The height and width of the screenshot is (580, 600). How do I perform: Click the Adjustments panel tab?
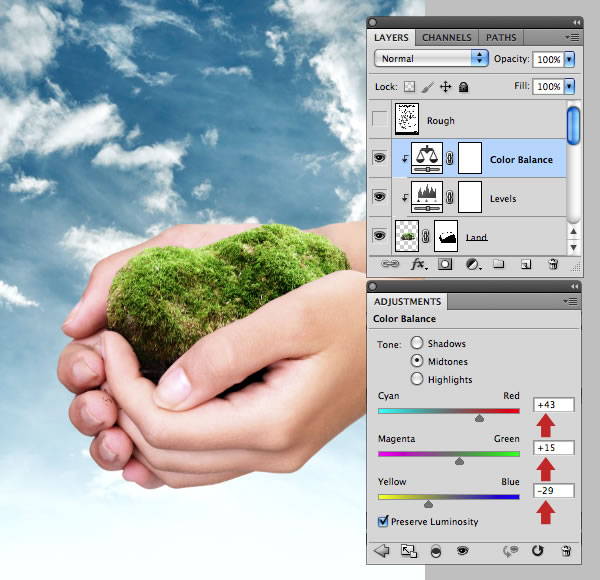tap(408, 301)
